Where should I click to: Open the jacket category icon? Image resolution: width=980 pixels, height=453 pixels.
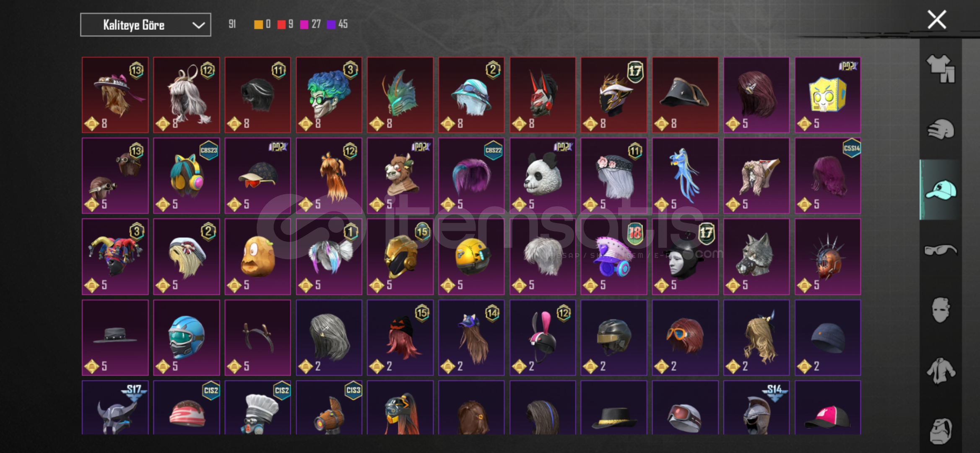pyautogui.click(x=941, y=371)
